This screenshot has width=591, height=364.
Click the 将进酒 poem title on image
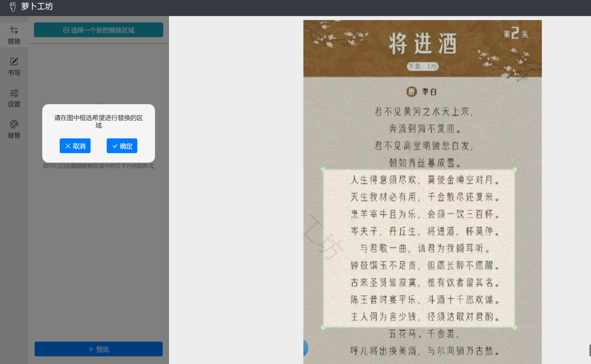(422, 44)
